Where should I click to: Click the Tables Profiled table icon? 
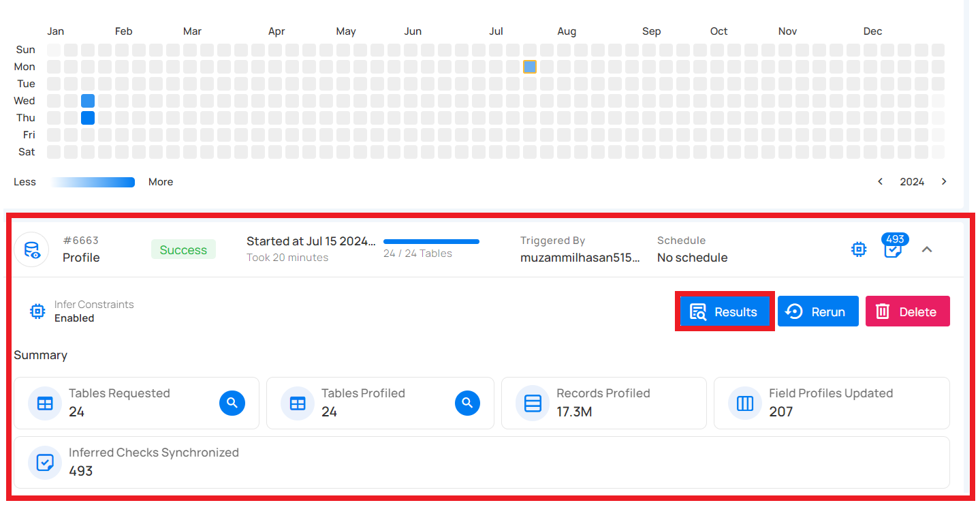(x=298, y=403)
